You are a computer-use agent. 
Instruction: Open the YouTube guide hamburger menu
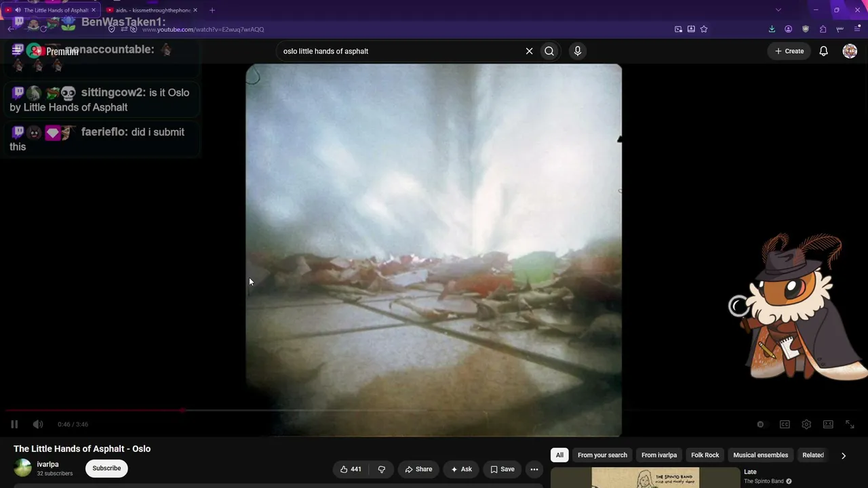(18, 51)
